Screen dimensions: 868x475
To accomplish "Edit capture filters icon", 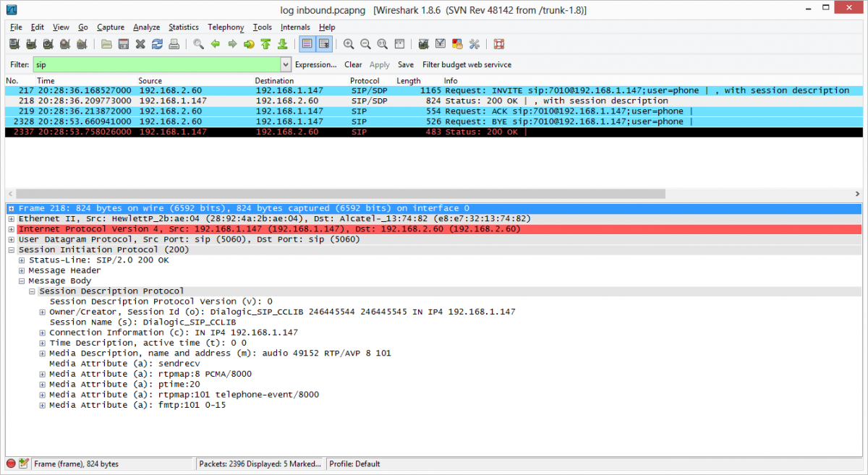I will click(423, 44).
